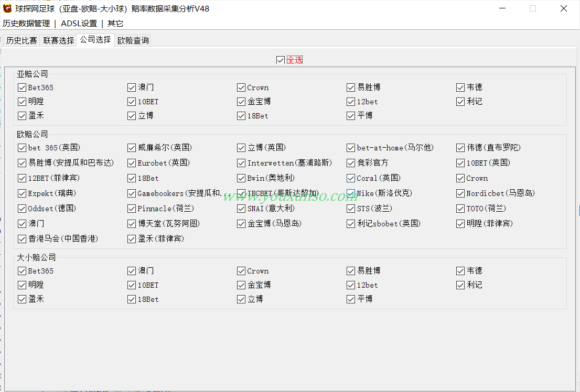Uncheck 利记sbobet(英国) checkbox
The height and width of the screenshot is (392, 580).
coord(351,224)
